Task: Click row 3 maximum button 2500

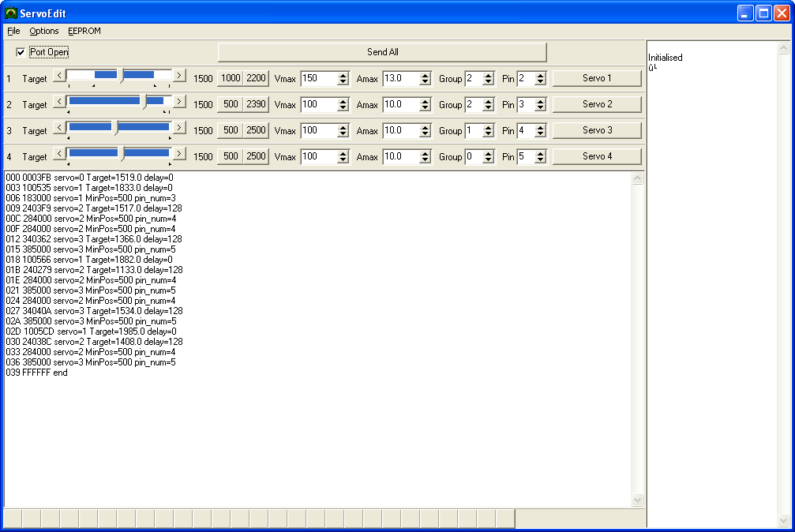Action: coord(256,130)
